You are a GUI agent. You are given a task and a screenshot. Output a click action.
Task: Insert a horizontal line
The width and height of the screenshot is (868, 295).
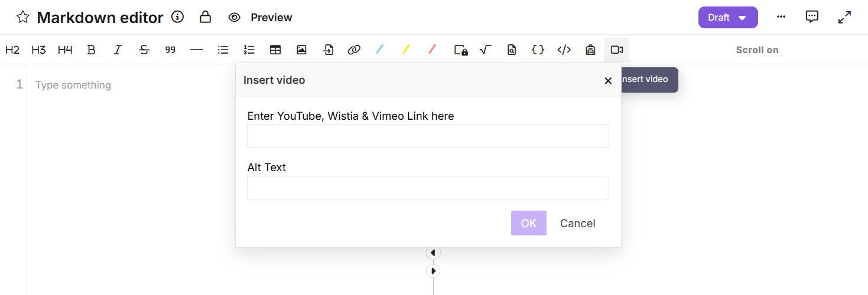[x=197, y=50]
